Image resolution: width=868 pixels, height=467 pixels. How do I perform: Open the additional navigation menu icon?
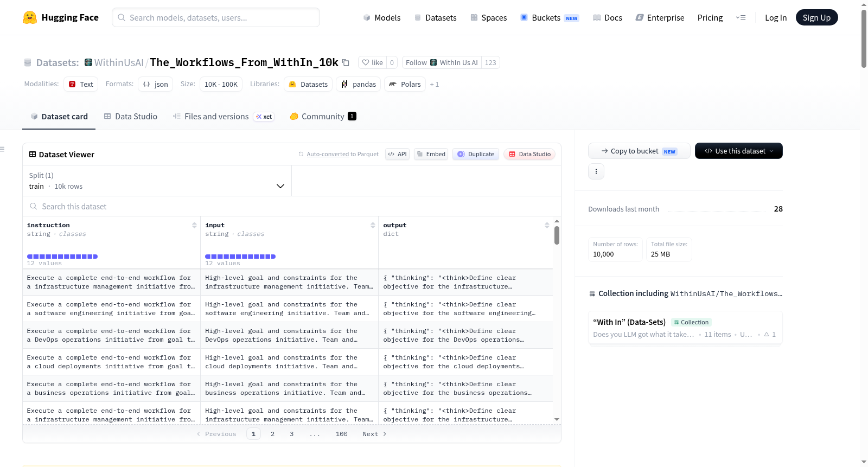[x=741, y=17]
